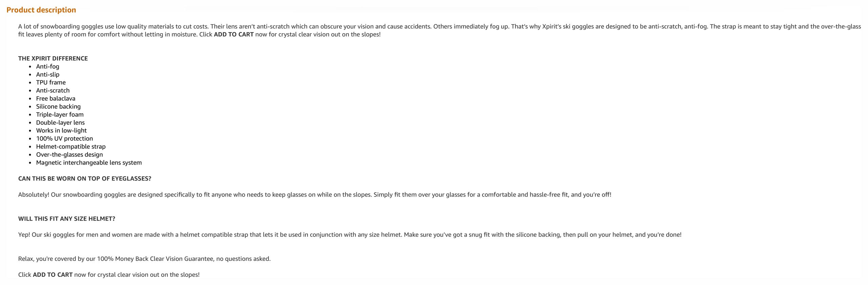Image resolution: width=868 pixels, height=285 pixels.
Task: Click the Silicone backing list item
Action: tap(58, 107)
